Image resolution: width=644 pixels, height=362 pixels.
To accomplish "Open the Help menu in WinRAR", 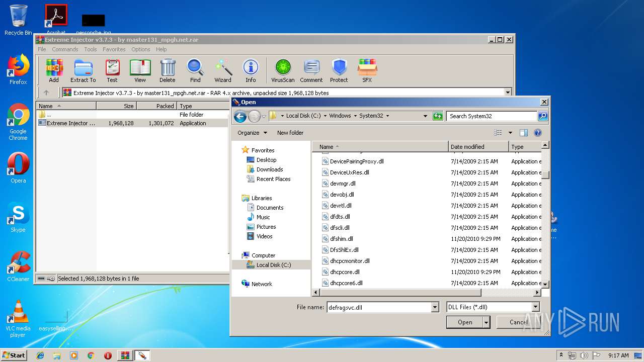I will 162,49.
